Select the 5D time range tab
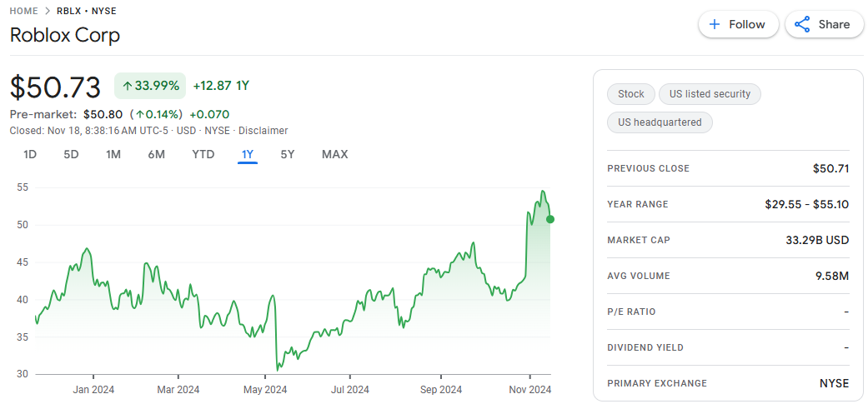Image resolution: width=868 pixels, height=409 pixels. pos(71,154)
